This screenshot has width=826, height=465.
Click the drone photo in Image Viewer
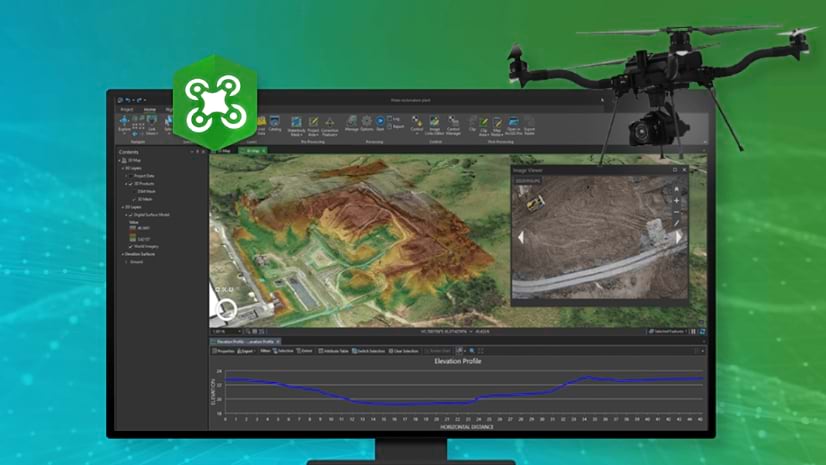[x=599, y=237]
